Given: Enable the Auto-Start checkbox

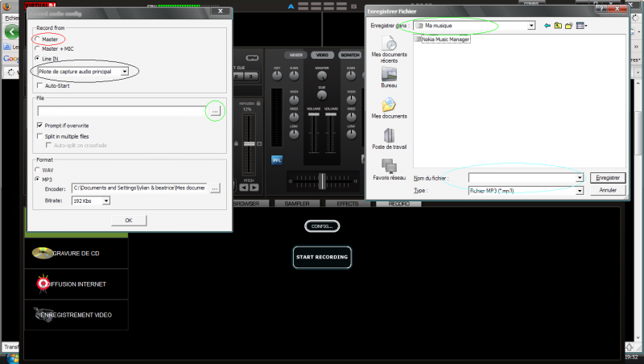Looking at the screenshot, I should coord(39,85).
